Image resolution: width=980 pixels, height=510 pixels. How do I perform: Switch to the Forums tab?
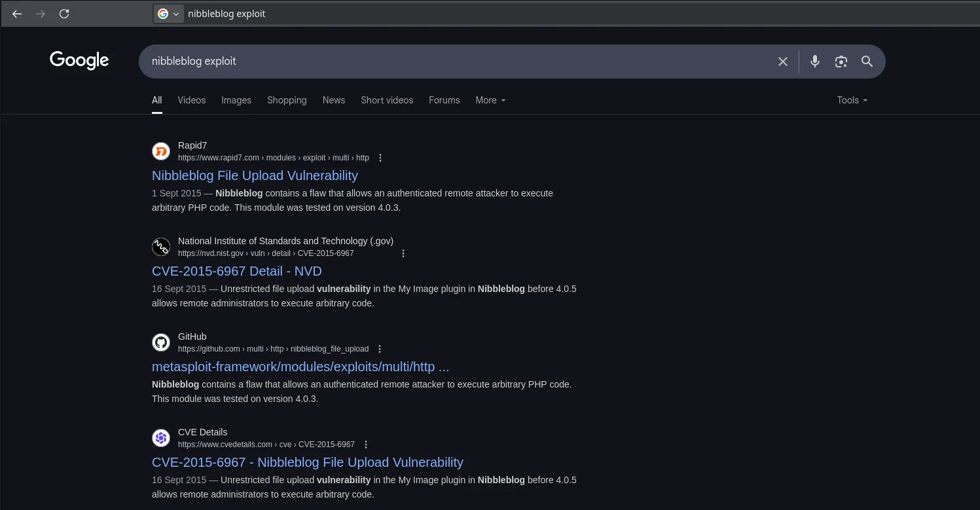click(444, 100)
